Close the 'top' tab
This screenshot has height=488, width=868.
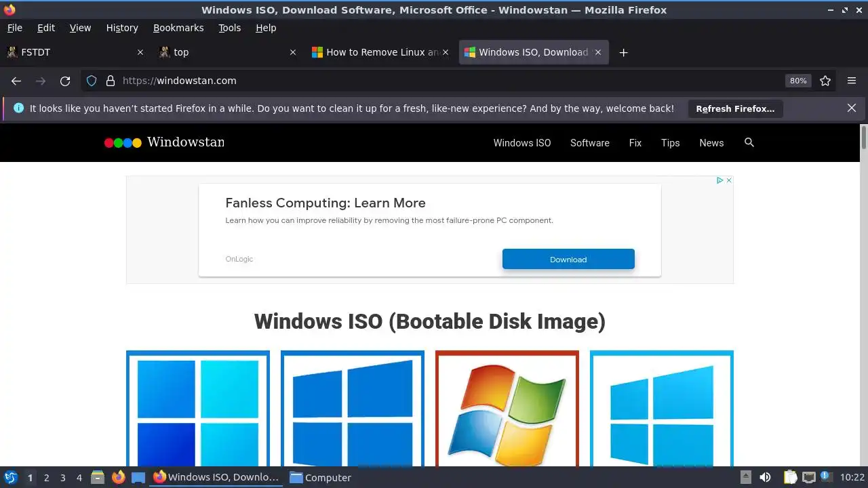(293, 52)
